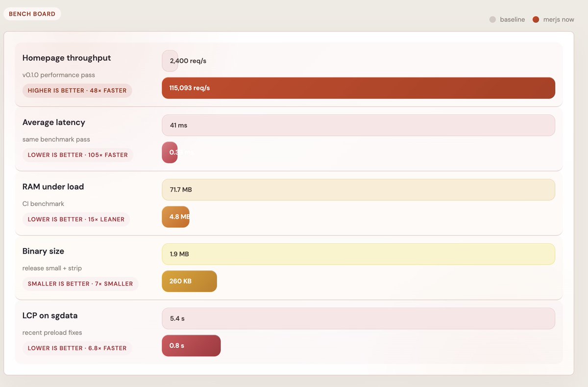Screen dimensions: 588x387
Task: Click 'v0.1.0 performance pass' subtitle
Action: [x=59, y=75]
